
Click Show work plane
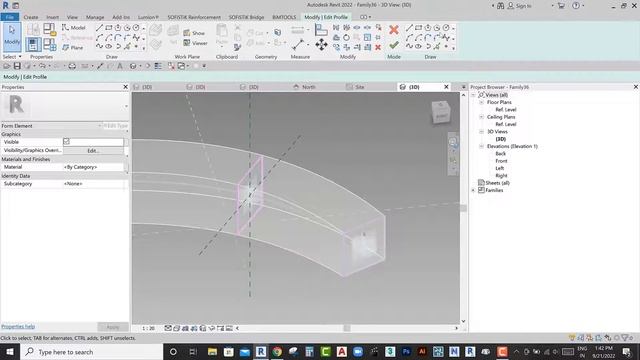point(194,33)
